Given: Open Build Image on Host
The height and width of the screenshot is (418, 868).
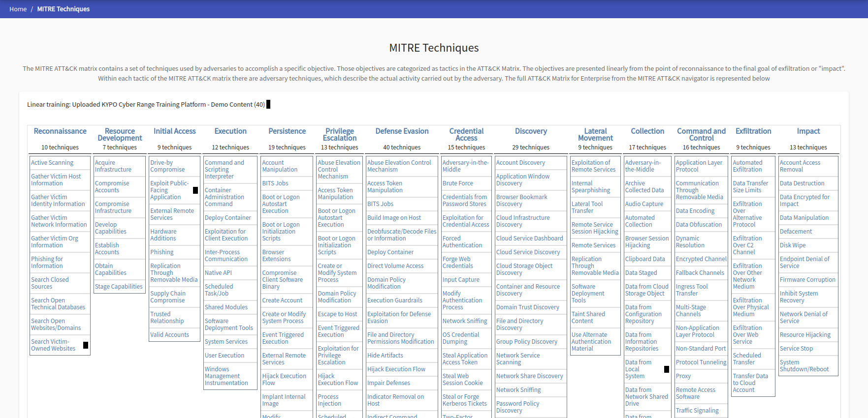Looking at the screenshot, I should pyautogui.click(x=394, y=218).
